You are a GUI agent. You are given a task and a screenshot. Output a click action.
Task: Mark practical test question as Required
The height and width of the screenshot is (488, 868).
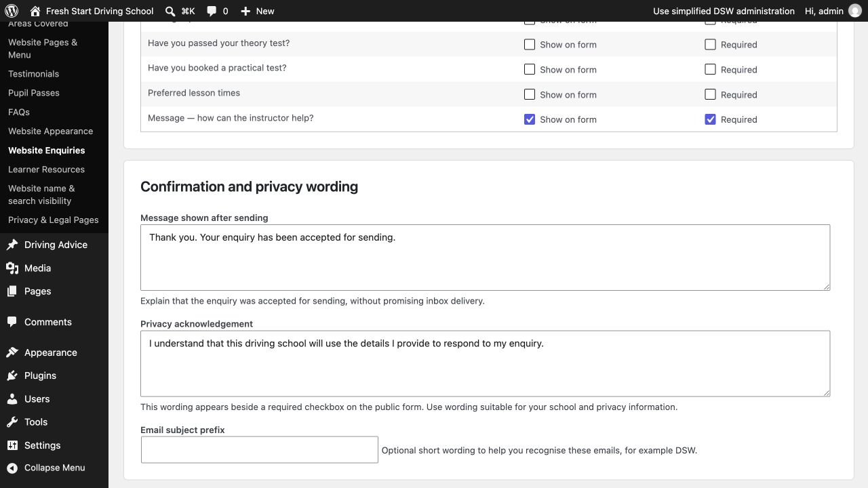[x=710, y=69]
